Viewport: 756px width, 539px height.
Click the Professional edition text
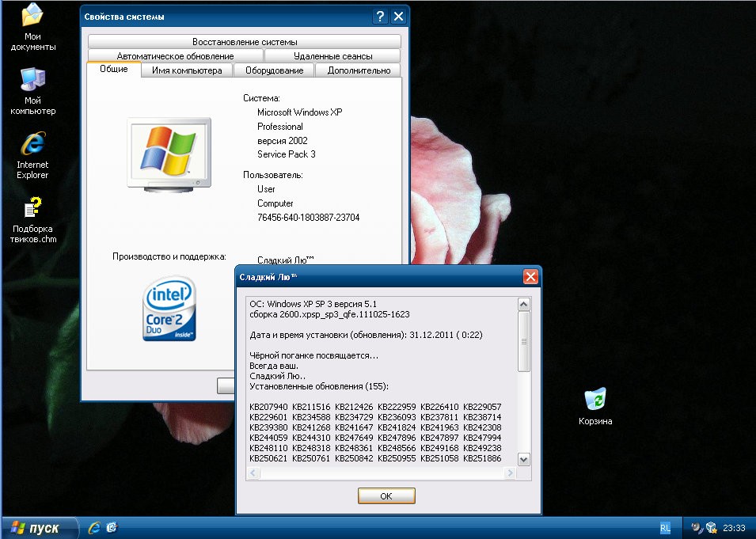point(280,127)
